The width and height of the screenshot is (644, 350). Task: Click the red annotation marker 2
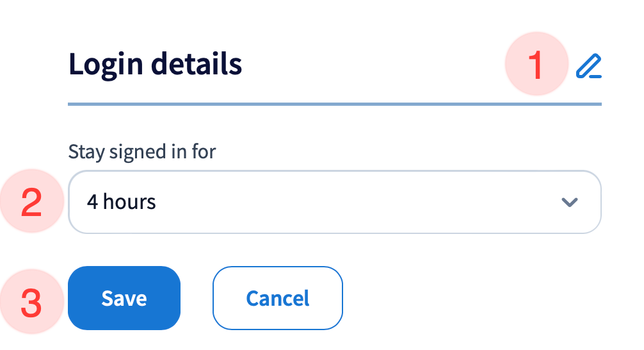[x=32, y=203]
